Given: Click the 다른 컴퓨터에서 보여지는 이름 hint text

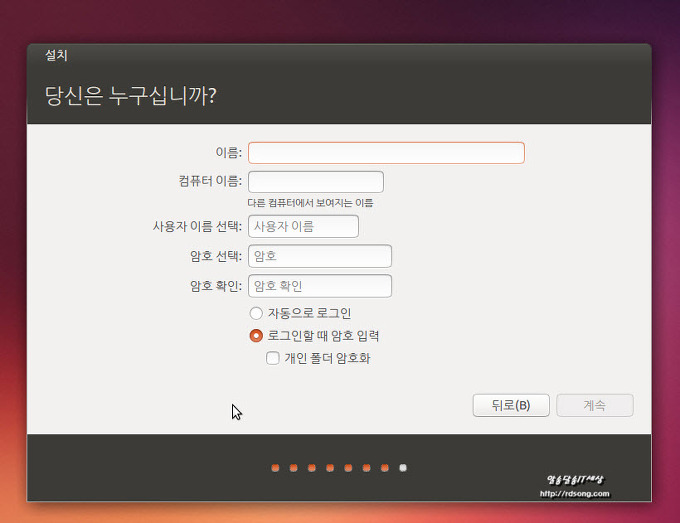Looking at the screenshot, I should pos(310,203).
